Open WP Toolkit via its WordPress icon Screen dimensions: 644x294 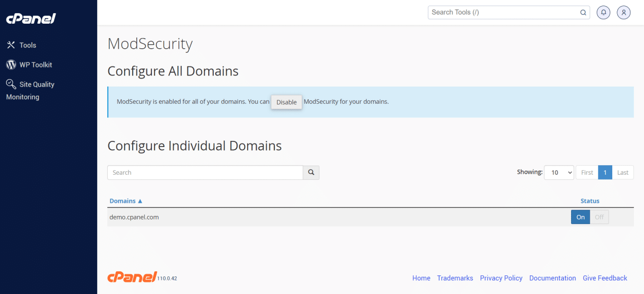pos(11,64)
